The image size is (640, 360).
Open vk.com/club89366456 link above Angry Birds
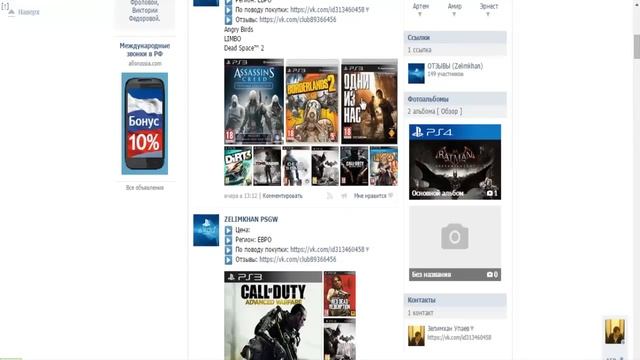pos(298,19)
